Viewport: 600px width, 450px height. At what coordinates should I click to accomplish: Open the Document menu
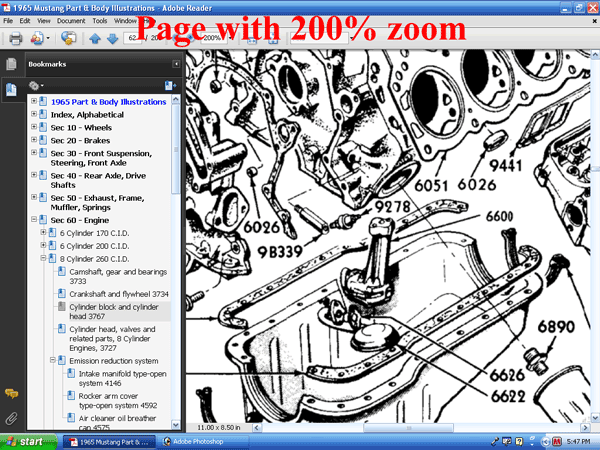[71, 21]
